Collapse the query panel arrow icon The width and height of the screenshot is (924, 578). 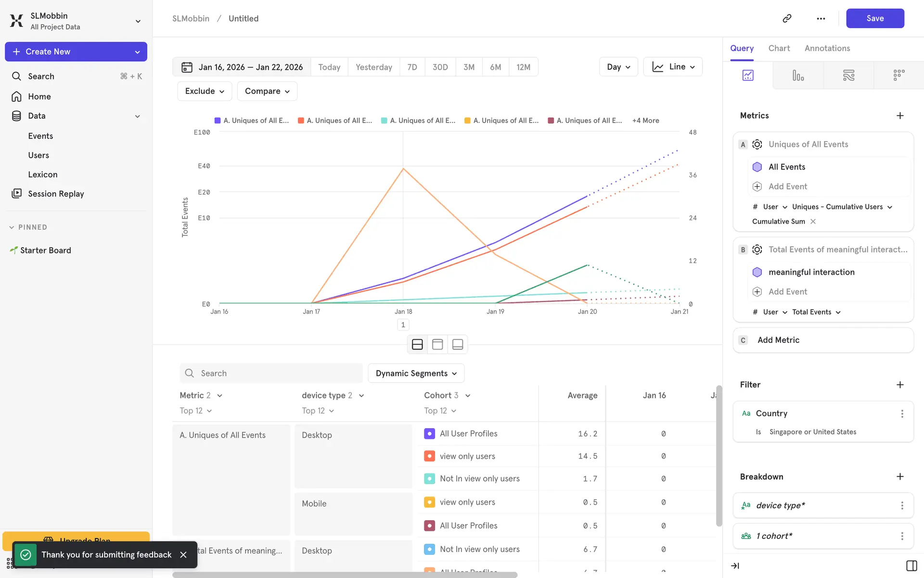[x=735, y=565]
